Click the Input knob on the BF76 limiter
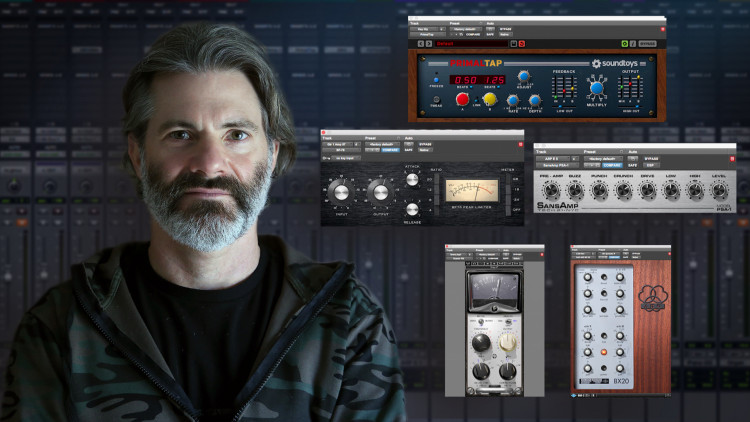The image size is (750, 422). [341, 192]
